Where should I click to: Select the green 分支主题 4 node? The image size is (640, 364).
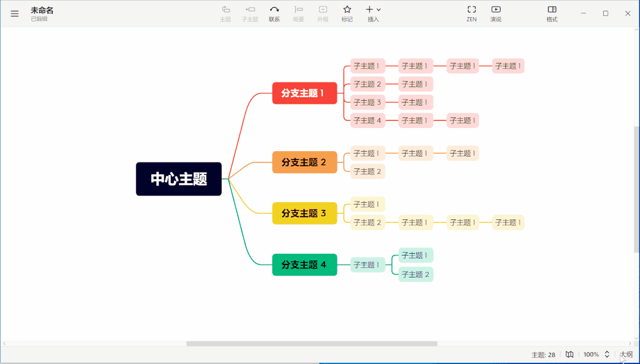pos(304,264)
